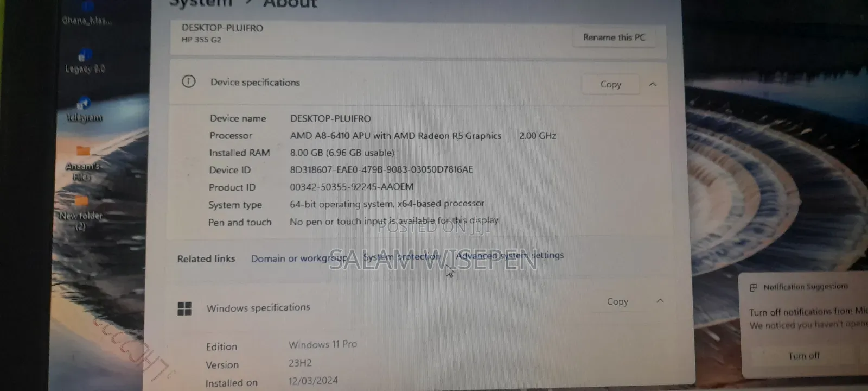868x391 pixels.
Task: Click the Notification Suggestions header icon
Action: (754, 288)
